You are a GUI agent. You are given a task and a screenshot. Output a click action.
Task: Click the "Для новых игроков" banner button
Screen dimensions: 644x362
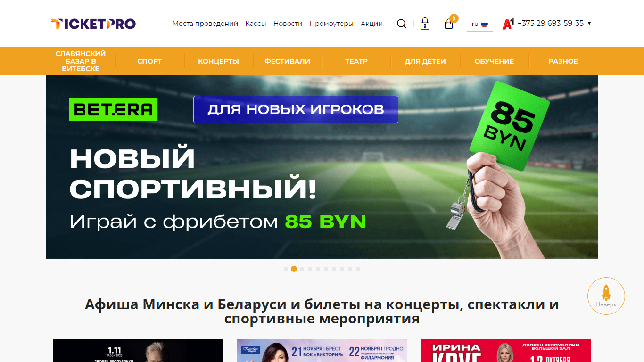(296, 109)
